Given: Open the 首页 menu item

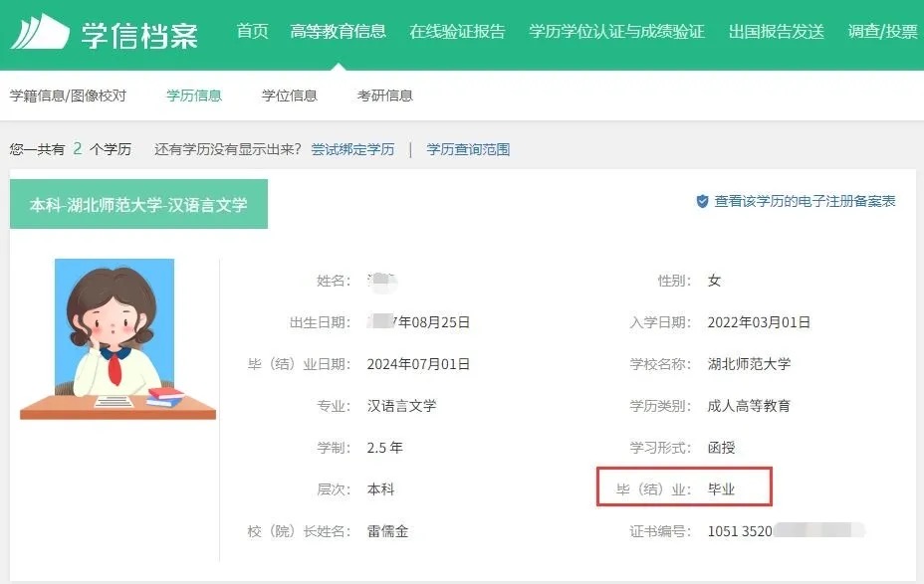Looking at the screenshot, I should click(x=252, y=31).
